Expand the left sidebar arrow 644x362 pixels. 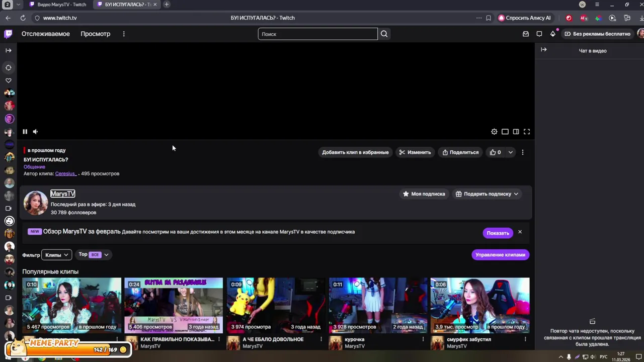tap(9, 50)
